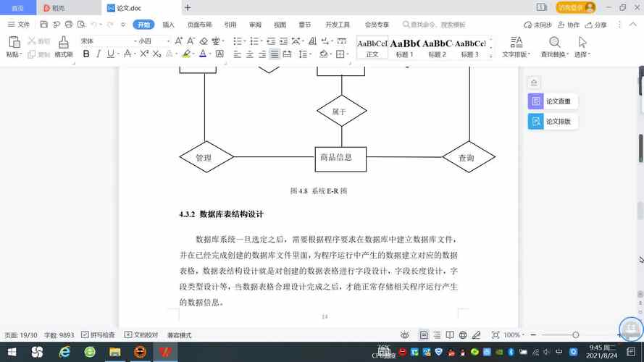Image resolution: width=644 pixels, height=362 pixels.
Task: Expand the bullet list dropdown
Action: coord(245,41)
